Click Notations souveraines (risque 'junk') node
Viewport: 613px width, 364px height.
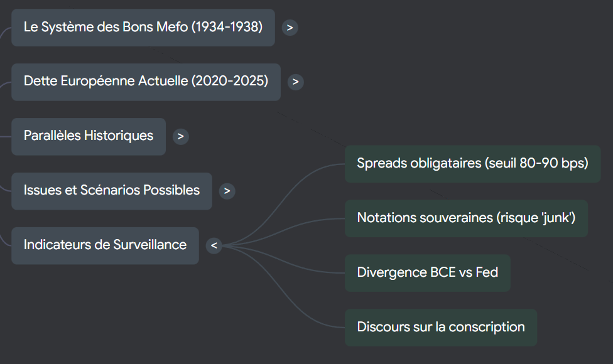pyautogui.click(x=466, y=218)
